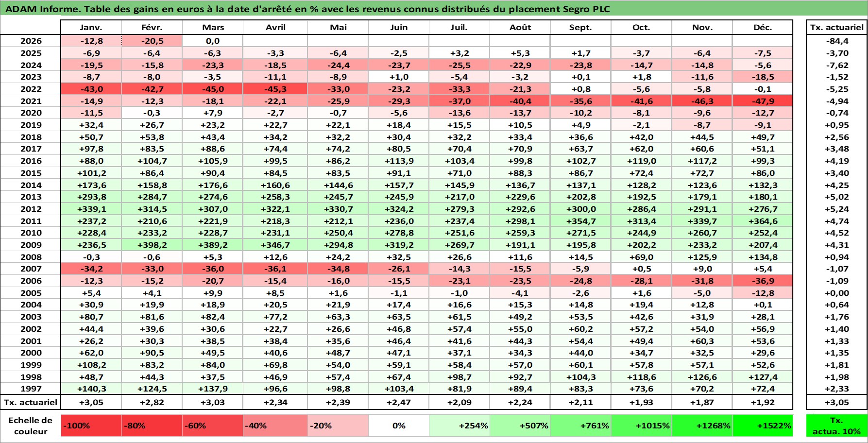Click the 0% white legend cell
Viewport: 868px width, 443px height.
point(399,426)
